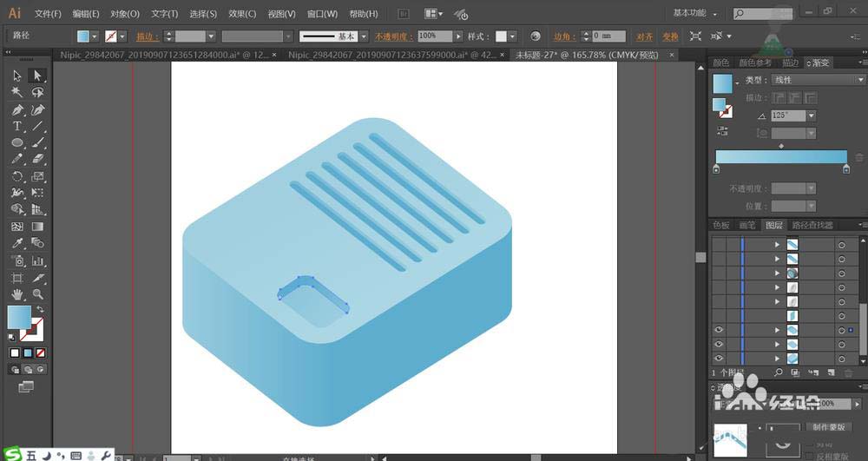868x461 pixels.
Task: Open Bridge with the Br icon
Action: click(404, 14)
